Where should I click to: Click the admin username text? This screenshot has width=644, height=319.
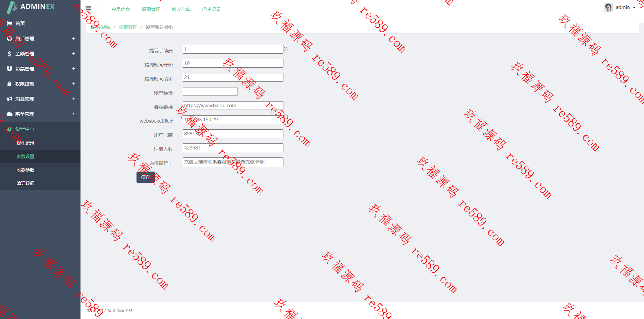point(623,7)
